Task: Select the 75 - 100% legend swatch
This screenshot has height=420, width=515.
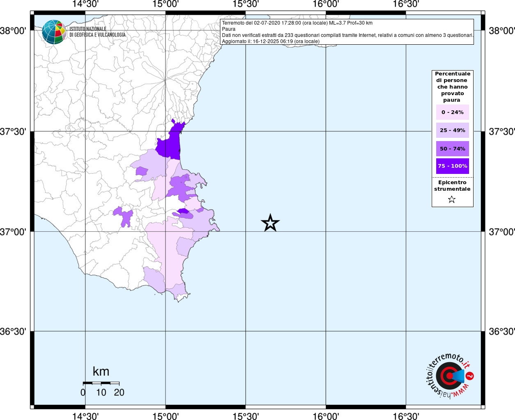Action: tap(452, 166)
